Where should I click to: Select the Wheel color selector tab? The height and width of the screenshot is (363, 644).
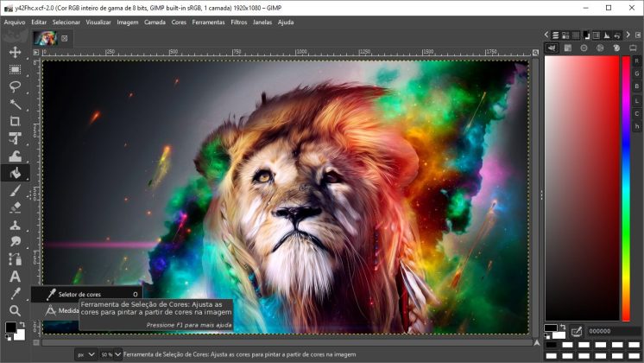[x=584, y=48]
